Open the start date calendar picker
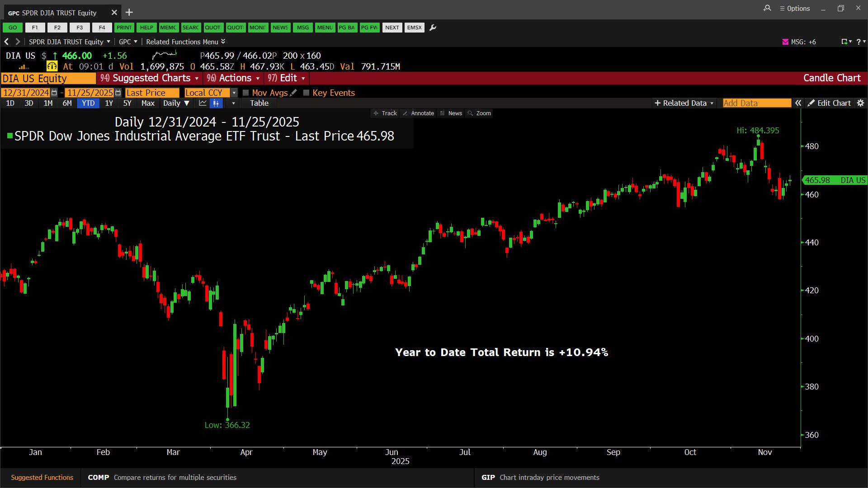This screenshot has width=868, height=488. [54, 93]
